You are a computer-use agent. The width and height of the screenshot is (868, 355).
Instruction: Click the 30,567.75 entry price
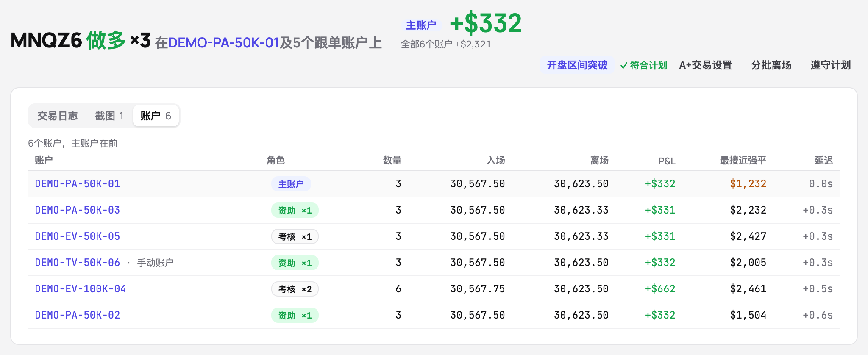pyautogui.click(x=478, y=289)
